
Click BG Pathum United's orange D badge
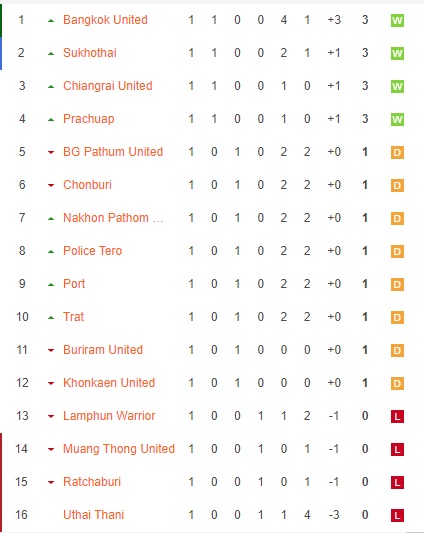[x=397, y=153]
